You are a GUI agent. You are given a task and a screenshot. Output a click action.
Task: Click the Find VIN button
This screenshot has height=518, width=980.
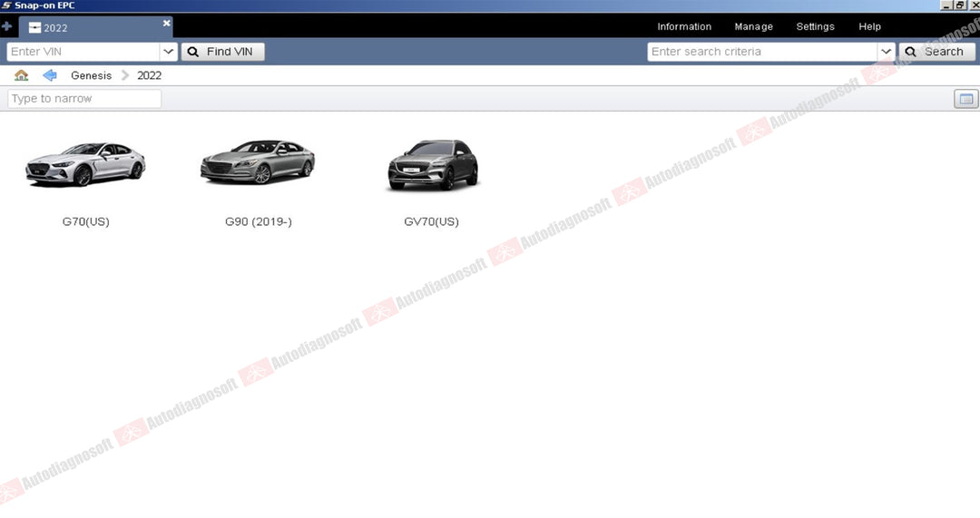tap(223, 51)
